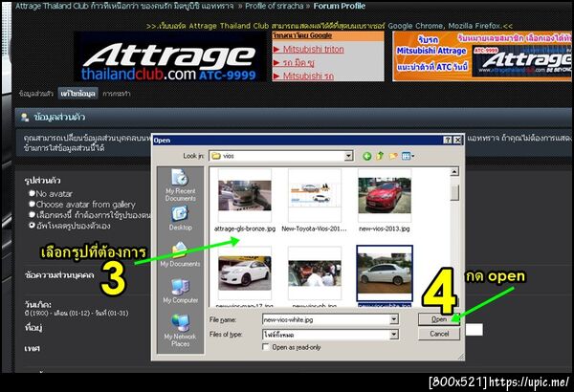Open My Recent Documents in places bar
The height and width of the screenshot is (392, 574).
180,185
